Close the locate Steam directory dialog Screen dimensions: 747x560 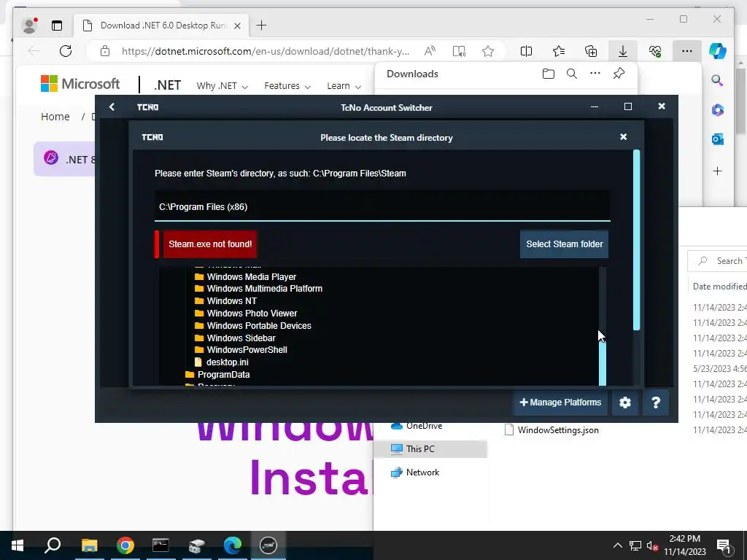coord(623,137)
